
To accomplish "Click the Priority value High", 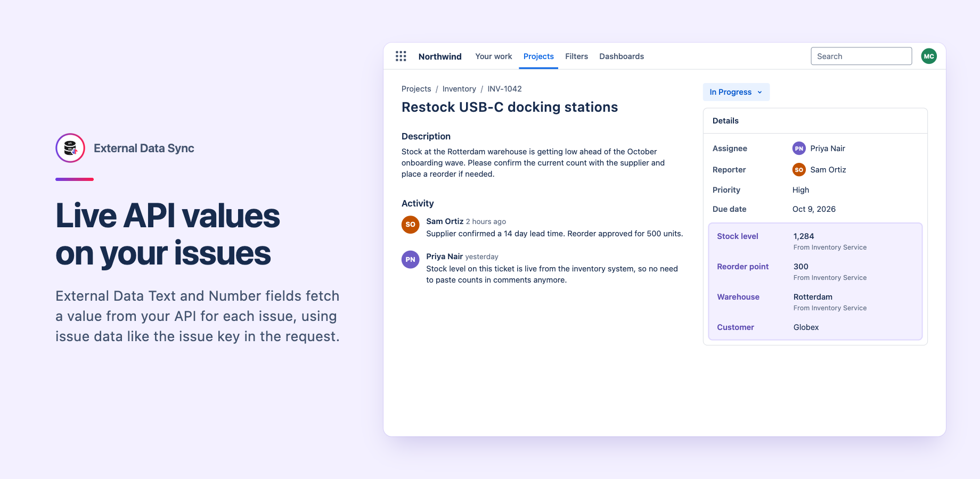I will (801, 190).
